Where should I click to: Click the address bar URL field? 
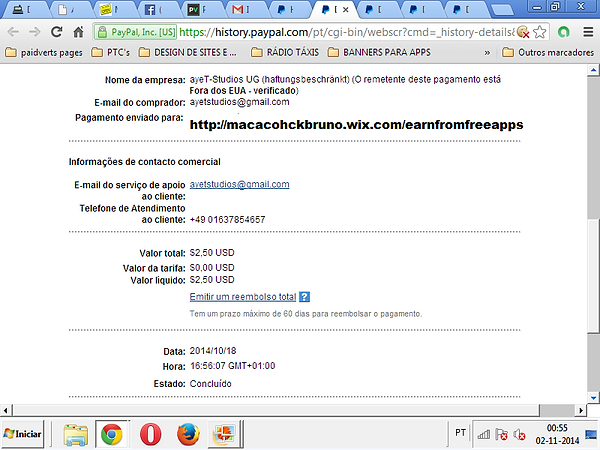tap(346, 32)
